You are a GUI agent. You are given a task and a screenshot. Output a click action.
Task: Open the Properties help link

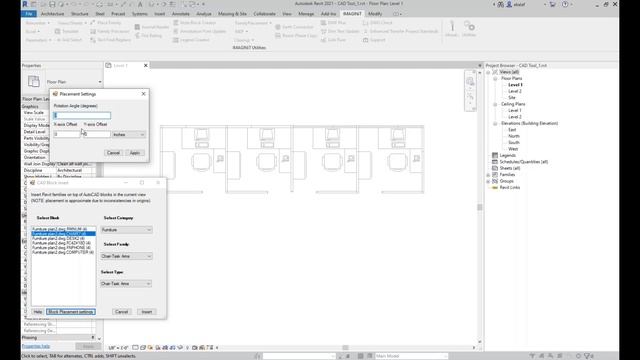click(x=36, y=346)
